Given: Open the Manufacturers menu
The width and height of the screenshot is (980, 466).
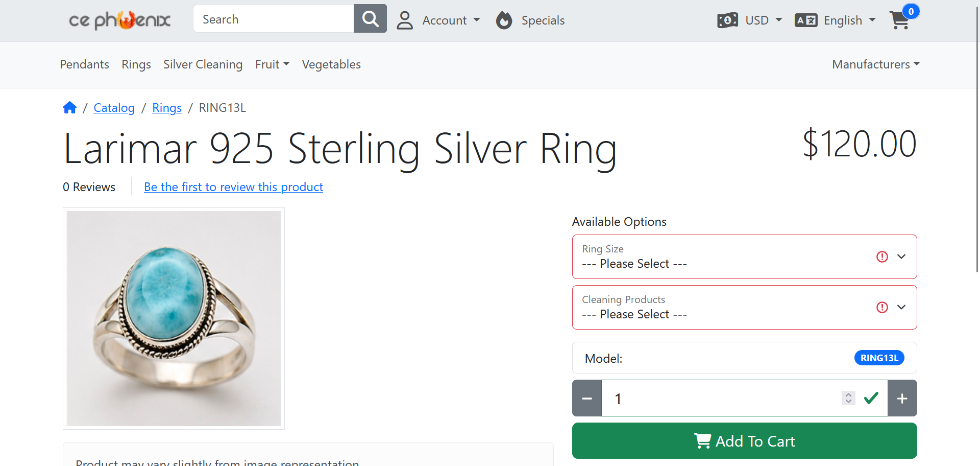Looking at the screenshot, I should point(876,64).
